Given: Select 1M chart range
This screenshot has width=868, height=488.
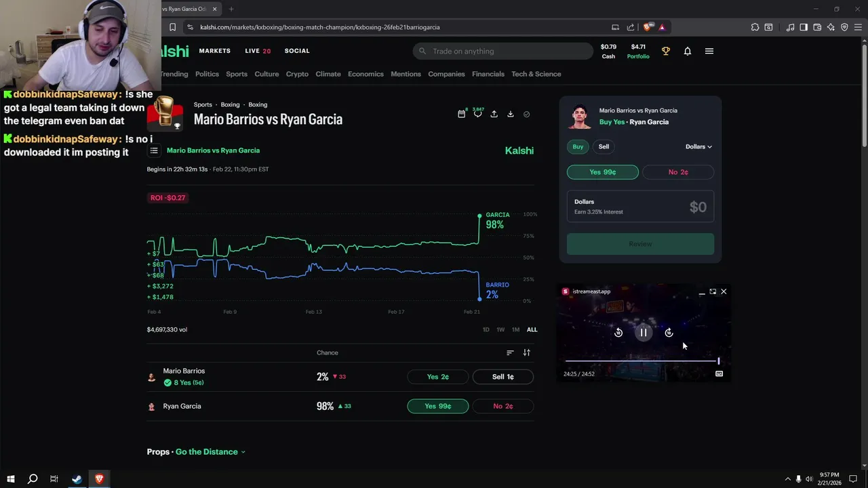Looking at the screenshot, I should [x=515, y=329].
